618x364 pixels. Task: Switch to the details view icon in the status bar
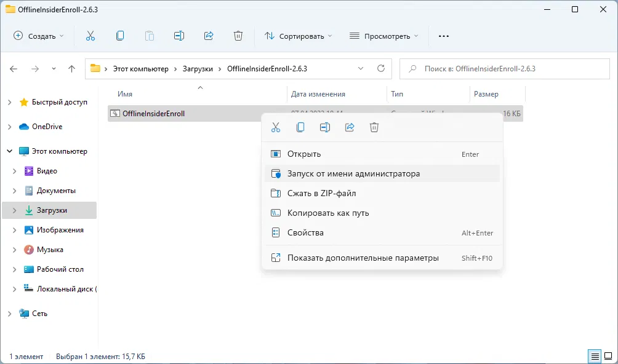click(595, 357)
